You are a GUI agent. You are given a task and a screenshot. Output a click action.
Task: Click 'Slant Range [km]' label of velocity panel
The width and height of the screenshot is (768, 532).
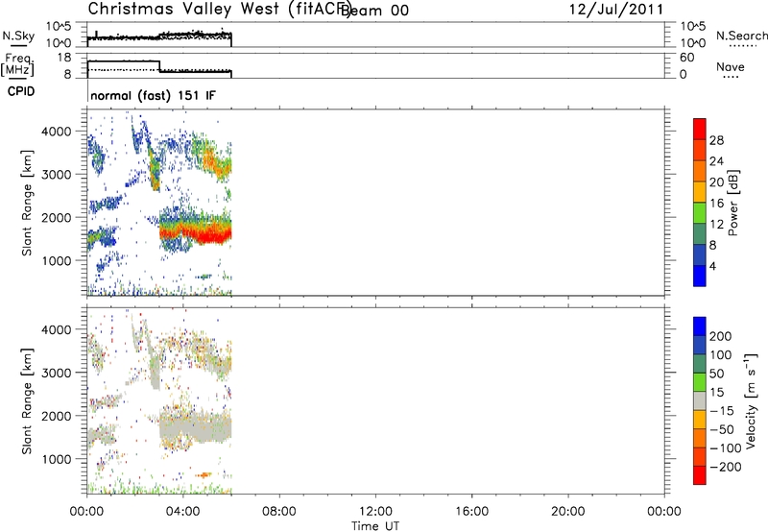(x=27, y=400)
